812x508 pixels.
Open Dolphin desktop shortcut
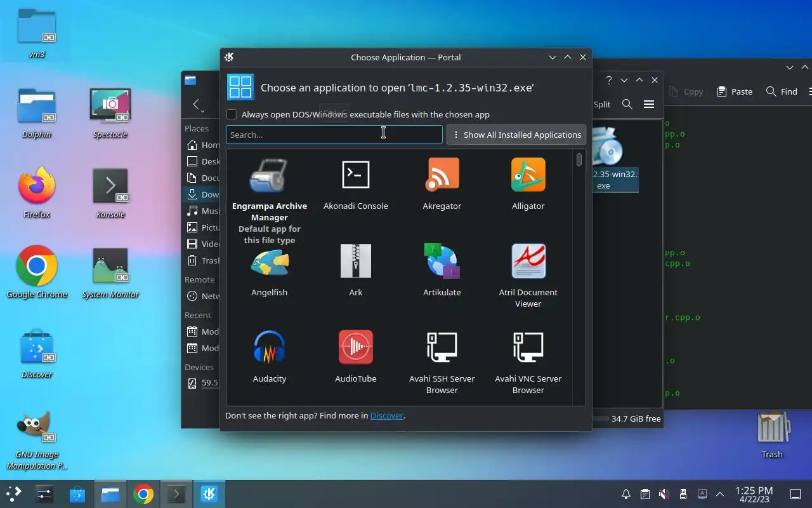coord(37,113)
